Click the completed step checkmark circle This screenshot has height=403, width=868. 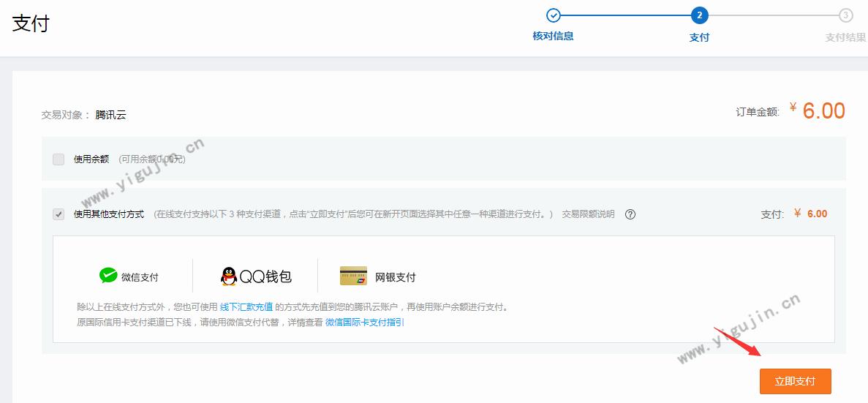click(553, 15)
